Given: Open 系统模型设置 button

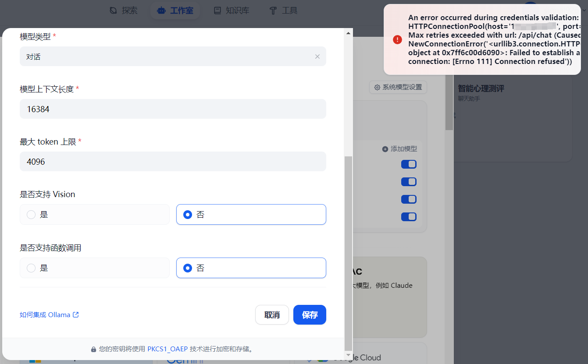Looking at the screenshot, I should tap(398, 87).
